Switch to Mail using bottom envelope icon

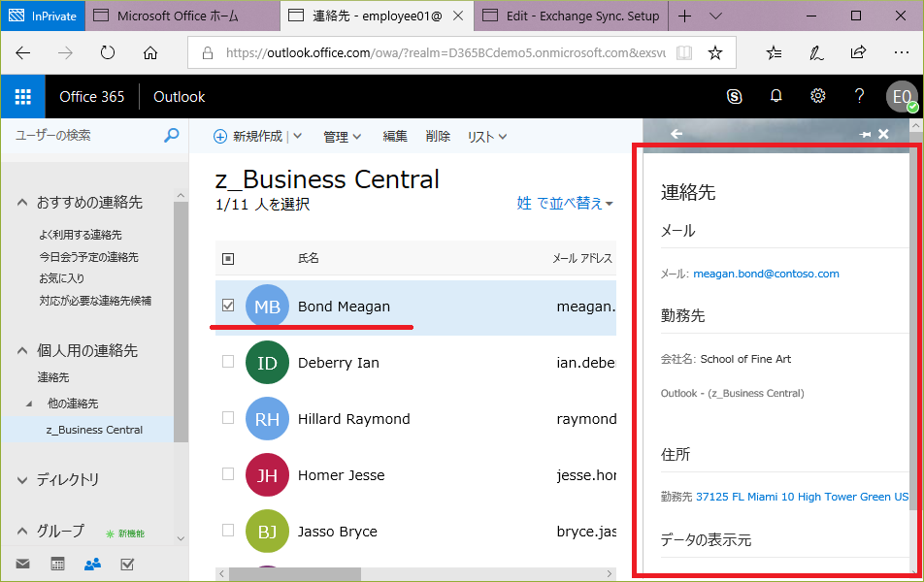23,565
